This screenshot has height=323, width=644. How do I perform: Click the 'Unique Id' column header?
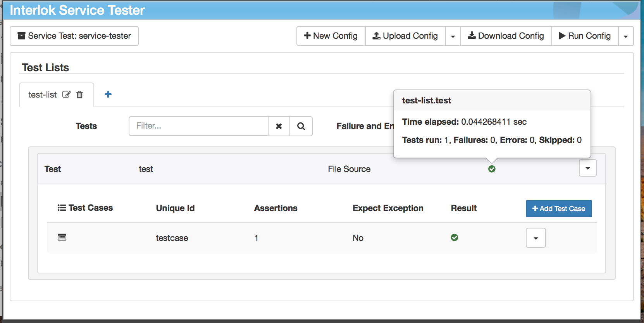[175, 208]
